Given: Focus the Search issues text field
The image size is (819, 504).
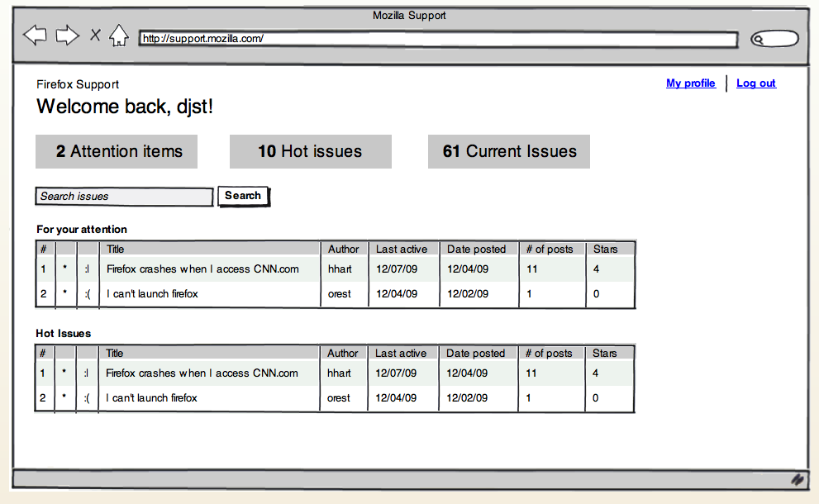Looking at the screenshot, I should click(x=124, y=197).
